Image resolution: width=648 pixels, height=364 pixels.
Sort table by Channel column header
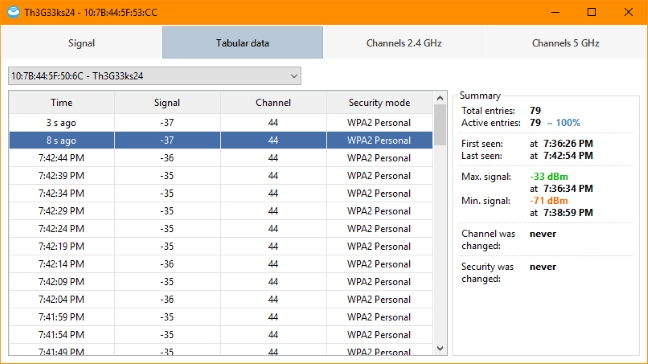click(x=273, y=102)
